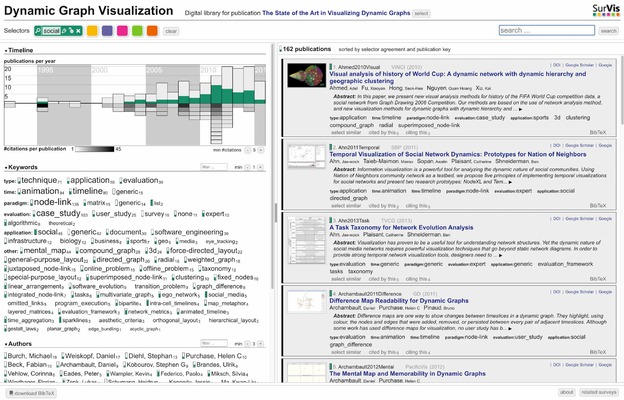Open the about button

point(567,392)
